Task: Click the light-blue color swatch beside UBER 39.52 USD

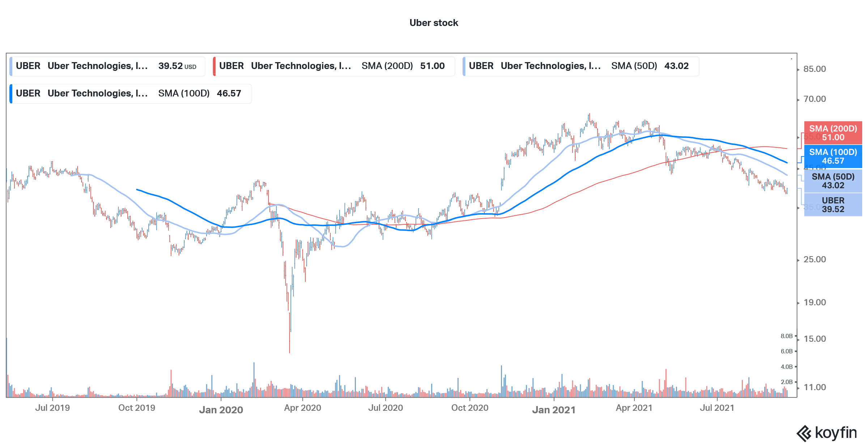Action: (x=11, y=66)
